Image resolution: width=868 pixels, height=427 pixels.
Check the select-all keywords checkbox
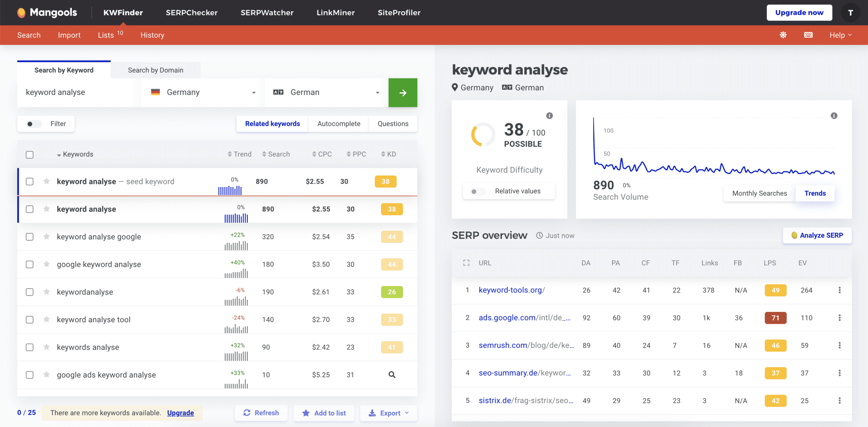pos(30,155)
